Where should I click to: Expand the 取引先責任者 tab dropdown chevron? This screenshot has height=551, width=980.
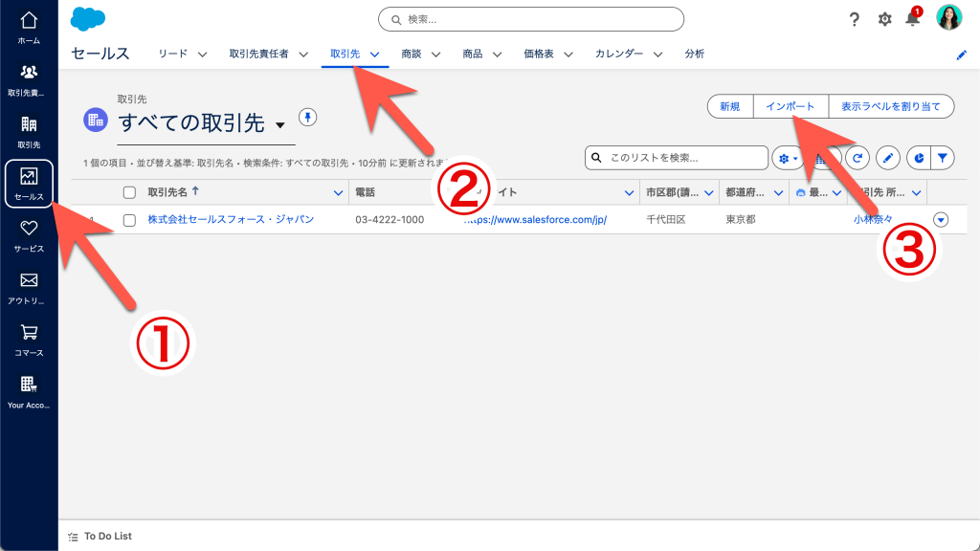point(303,55)
